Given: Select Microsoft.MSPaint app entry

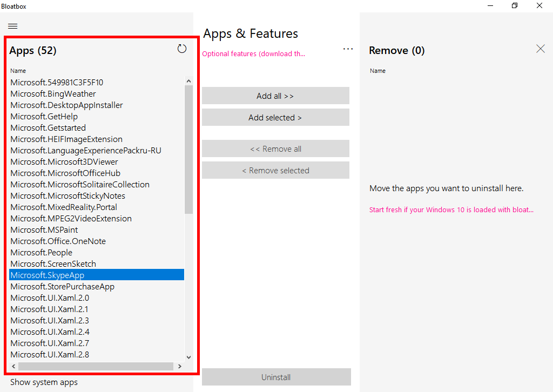Looking at the screenshot, I should point(44,230).
